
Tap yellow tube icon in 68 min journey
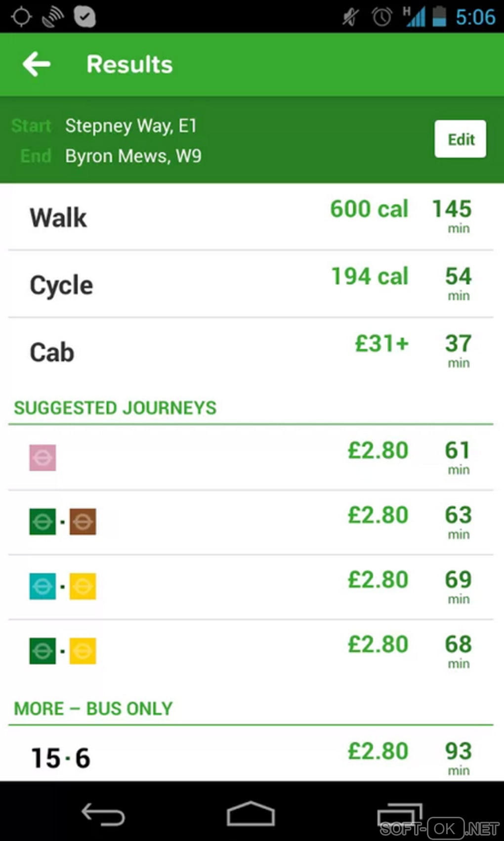[x=83, y=651]
